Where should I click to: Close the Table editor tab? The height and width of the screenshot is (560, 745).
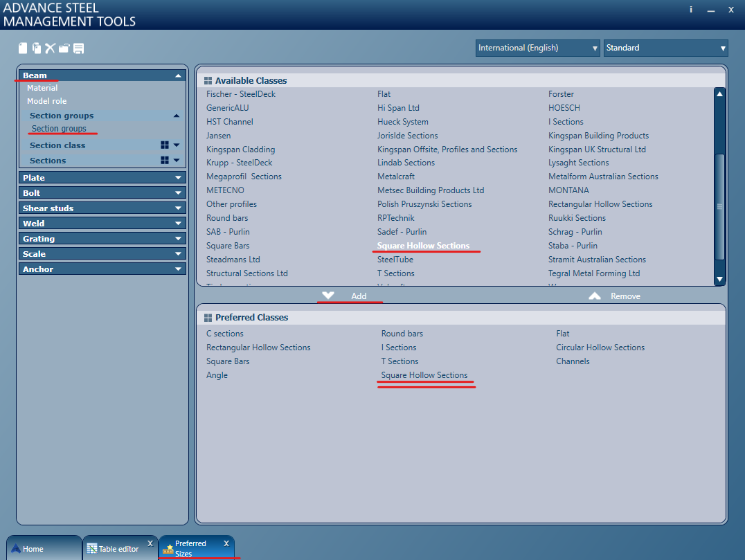click(x=150, y=543)
